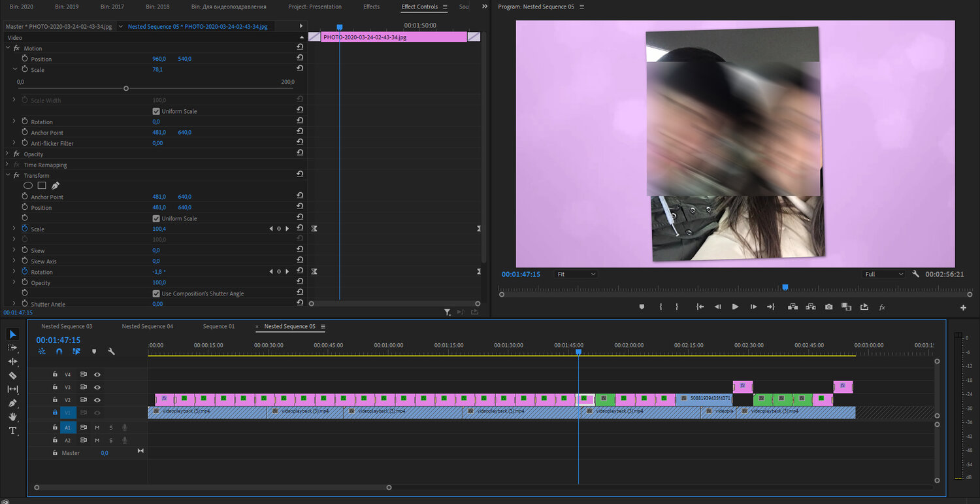Mute audio track A1
This screenshot has height=504, width=980.
(x=97, y=428)
